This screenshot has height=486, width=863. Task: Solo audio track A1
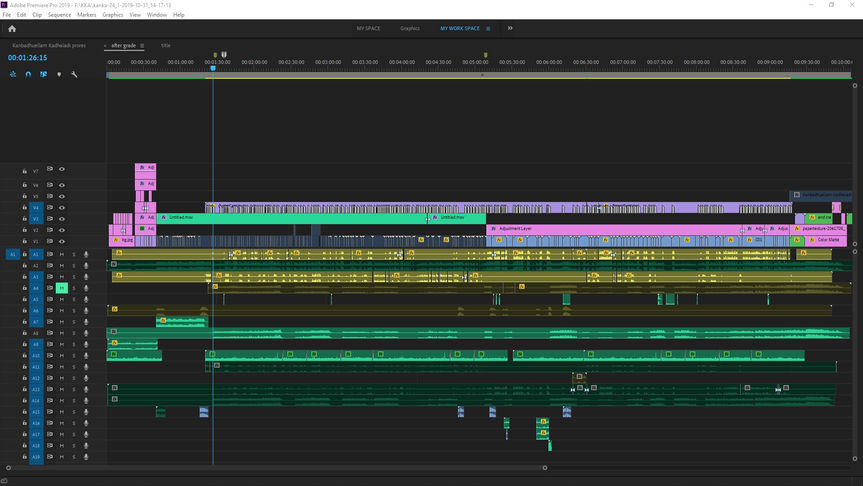point(74,254)
